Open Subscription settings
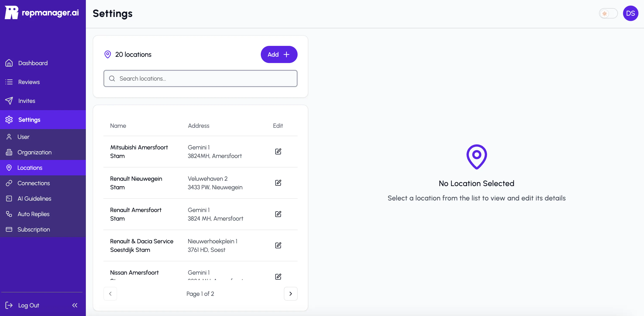The width and height of the screenshot is (644, 316). click(43, 229)
